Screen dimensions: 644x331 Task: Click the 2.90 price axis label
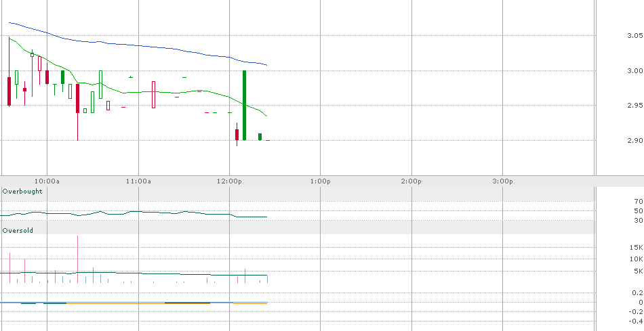pos(635,141)
